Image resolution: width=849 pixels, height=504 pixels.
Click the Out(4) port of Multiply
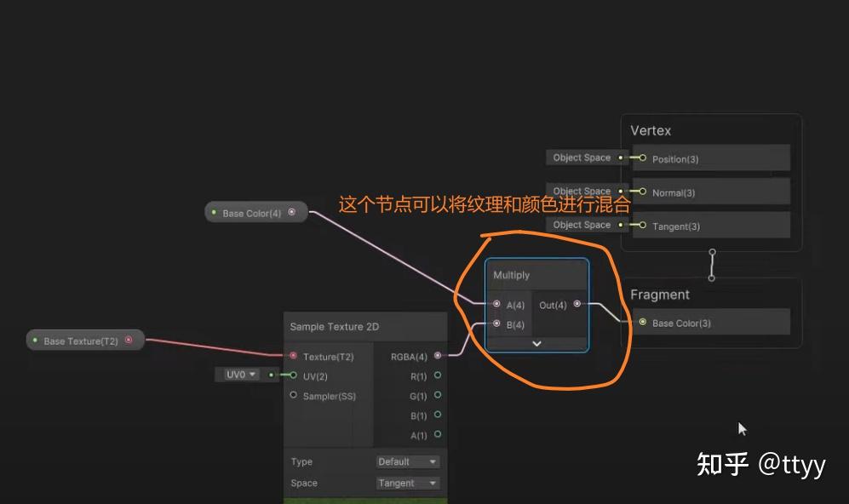click(577, 304)
